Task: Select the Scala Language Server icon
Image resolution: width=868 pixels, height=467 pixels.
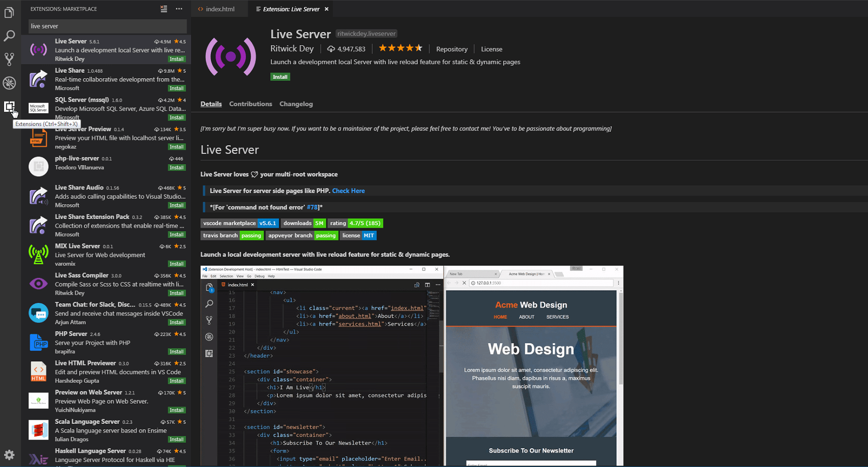Action: (x=39, y=430)
